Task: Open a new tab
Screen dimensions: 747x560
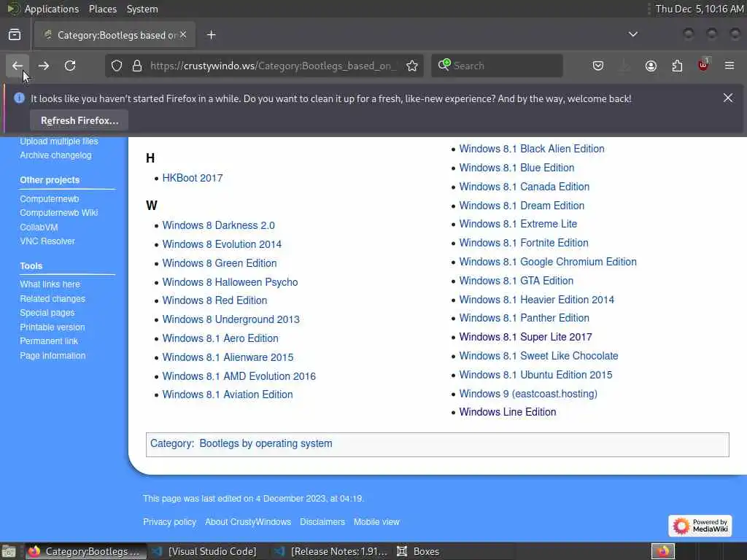Action: click(x=212, y=35)
